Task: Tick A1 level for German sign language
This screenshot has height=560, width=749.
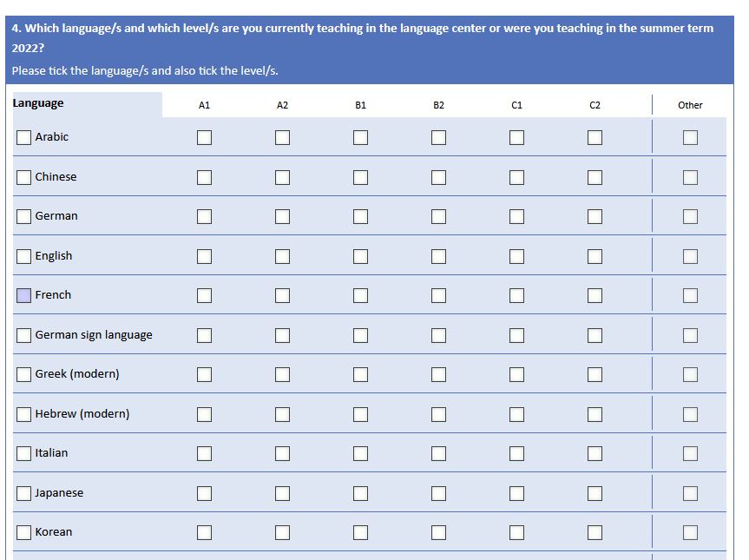Action: point(204,335)
